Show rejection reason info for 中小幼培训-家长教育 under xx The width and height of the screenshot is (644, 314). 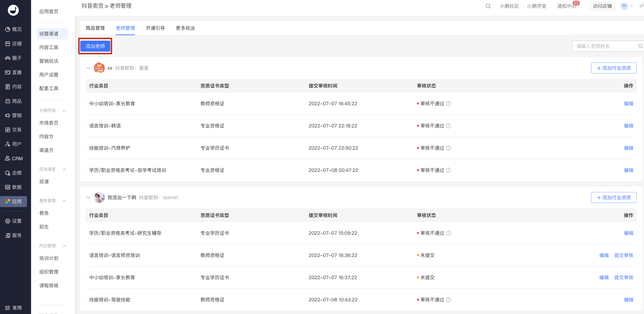(x=449, y=104)
